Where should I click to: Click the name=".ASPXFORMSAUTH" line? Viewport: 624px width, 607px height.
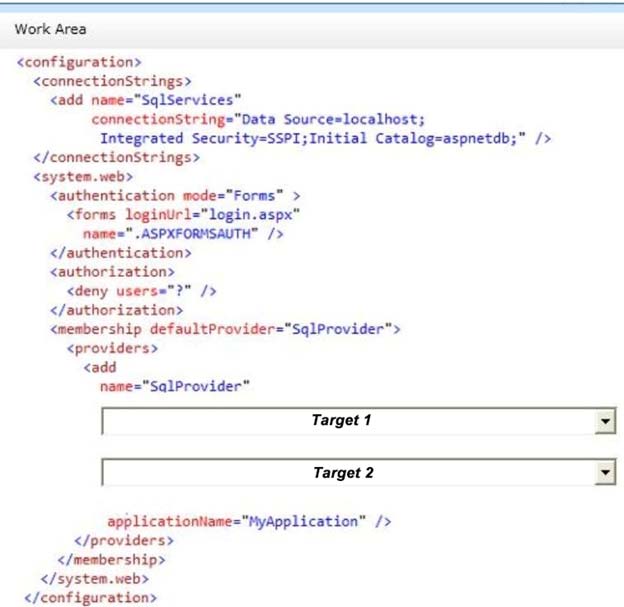point(183,234)
